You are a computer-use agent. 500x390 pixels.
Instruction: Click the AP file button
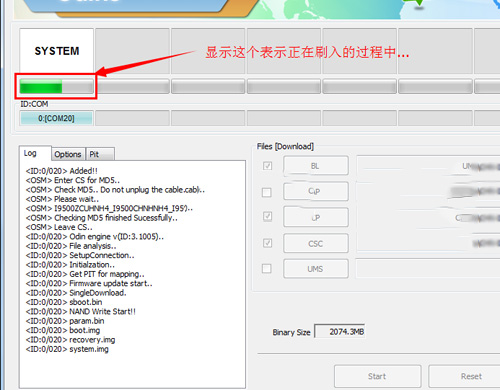316,217
